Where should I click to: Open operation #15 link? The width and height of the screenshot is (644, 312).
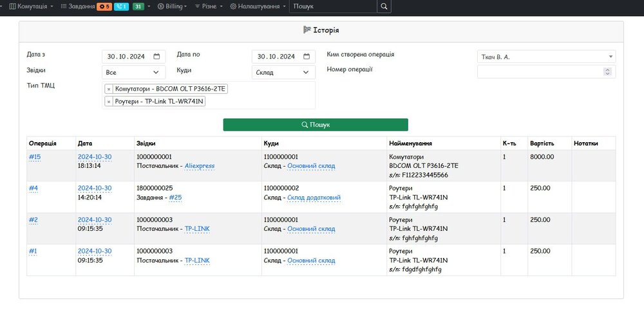pos(35,157)
